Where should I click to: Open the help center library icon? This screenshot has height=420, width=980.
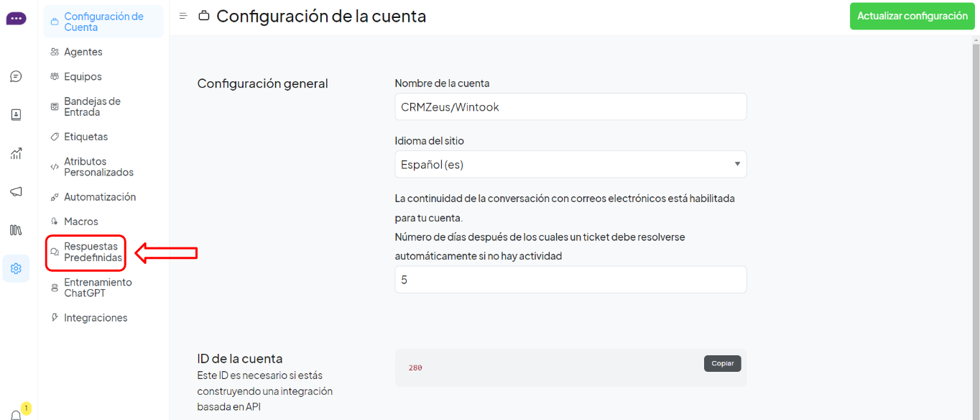[16, 230]
